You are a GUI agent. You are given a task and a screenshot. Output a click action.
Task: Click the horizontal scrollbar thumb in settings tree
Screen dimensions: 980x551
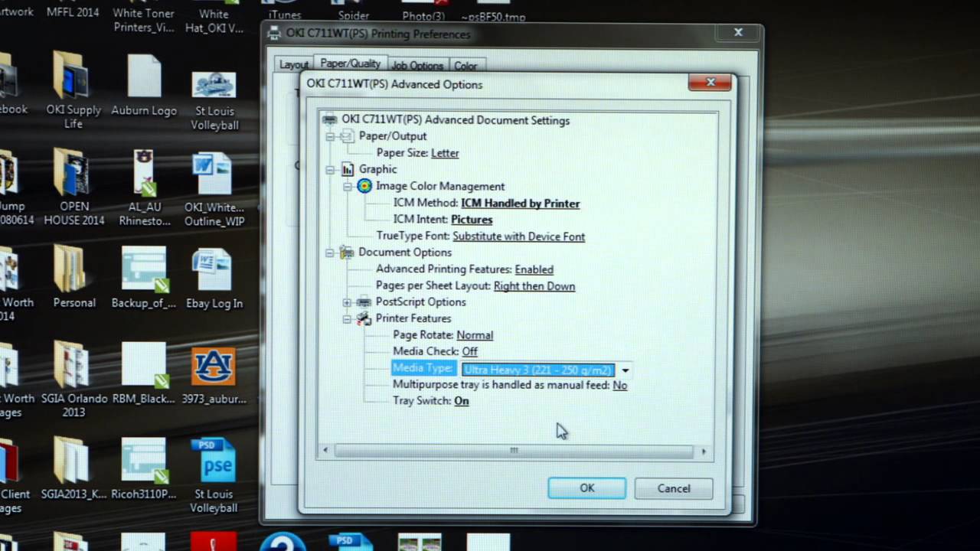point(514,451)
